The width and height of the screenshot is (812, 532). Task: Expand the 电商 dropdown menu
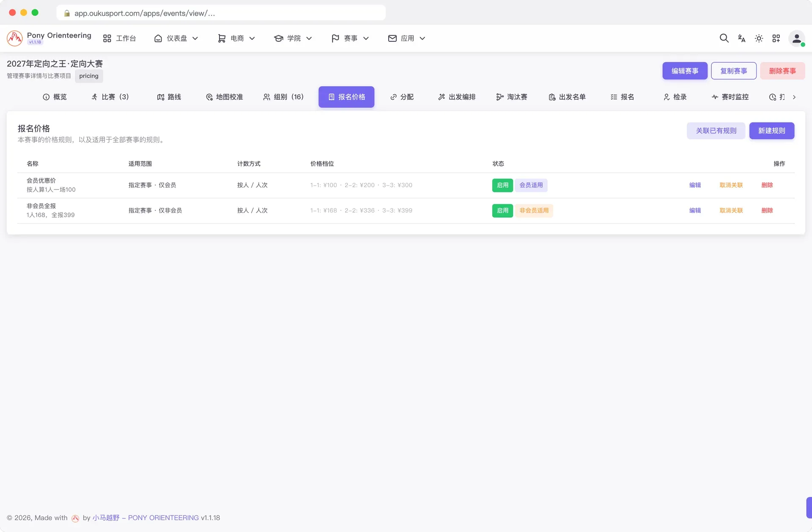tap(236, 38)
